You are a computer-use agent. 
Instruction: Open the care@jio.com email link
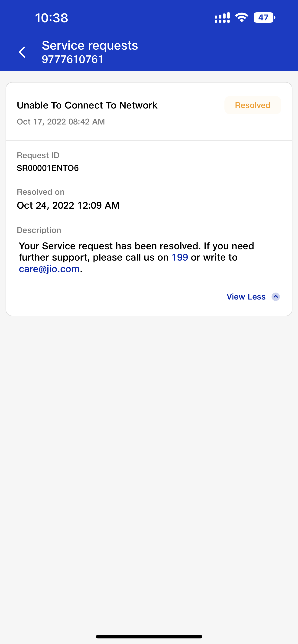pyautogui.click(x=49, y=269)
